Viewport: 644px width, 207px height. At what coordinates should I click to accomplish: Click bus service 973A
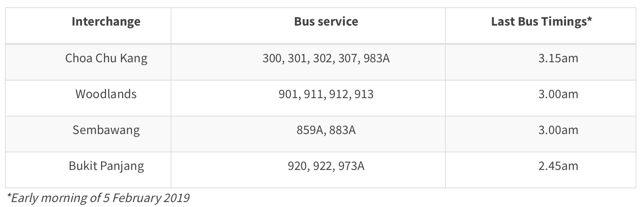[x=351, y=166]
